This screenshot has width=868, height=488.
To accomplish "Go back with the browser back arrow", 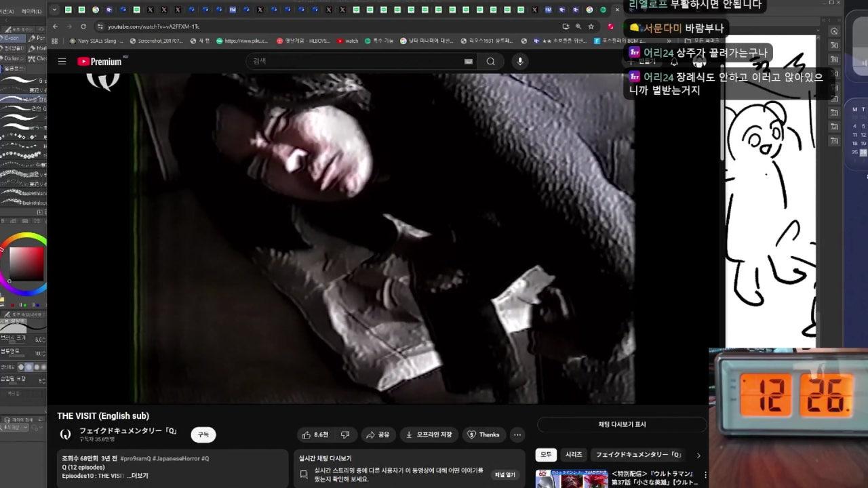I will (54, 26).
